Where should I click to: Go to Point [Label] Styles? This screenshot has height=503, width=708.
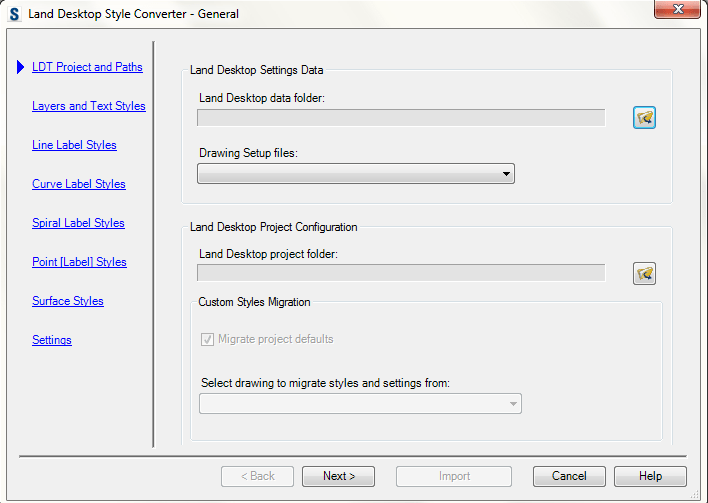coord(79,262)
